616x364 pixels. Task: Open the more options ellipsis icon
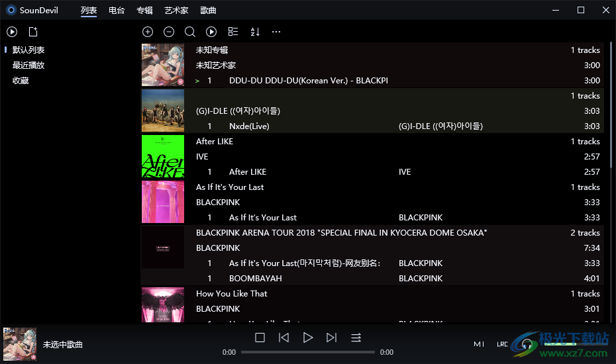click(276, 32)
